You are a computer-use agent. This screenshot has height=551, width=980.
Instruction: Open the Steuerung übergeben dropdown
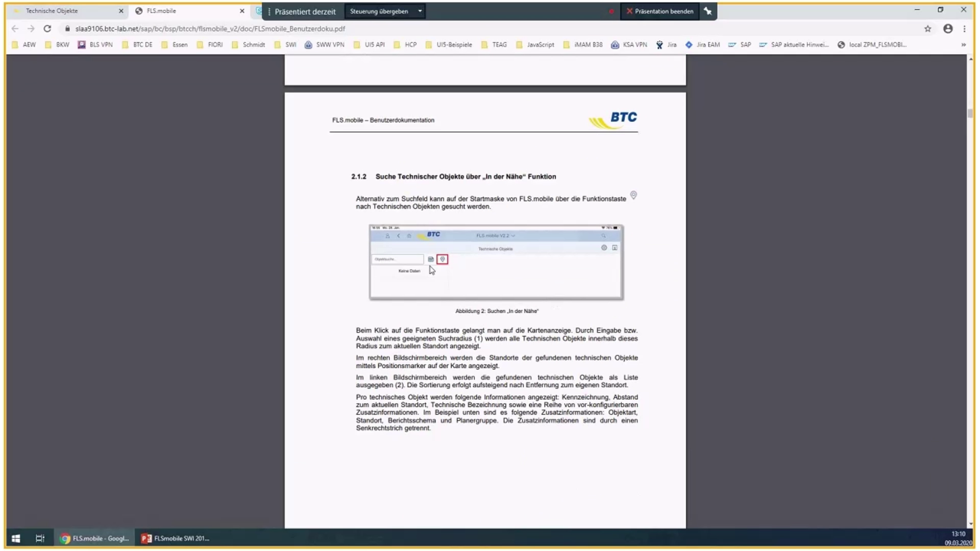coord(420,11)
